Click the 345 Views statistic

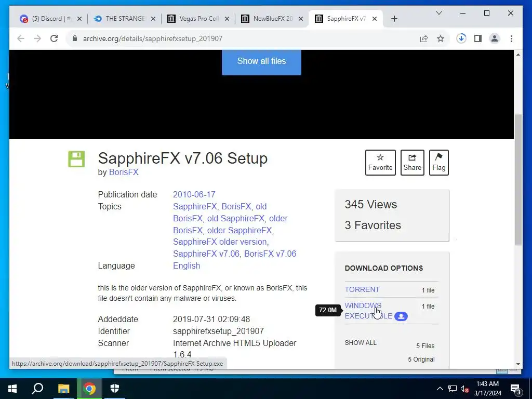coord(370,205)
